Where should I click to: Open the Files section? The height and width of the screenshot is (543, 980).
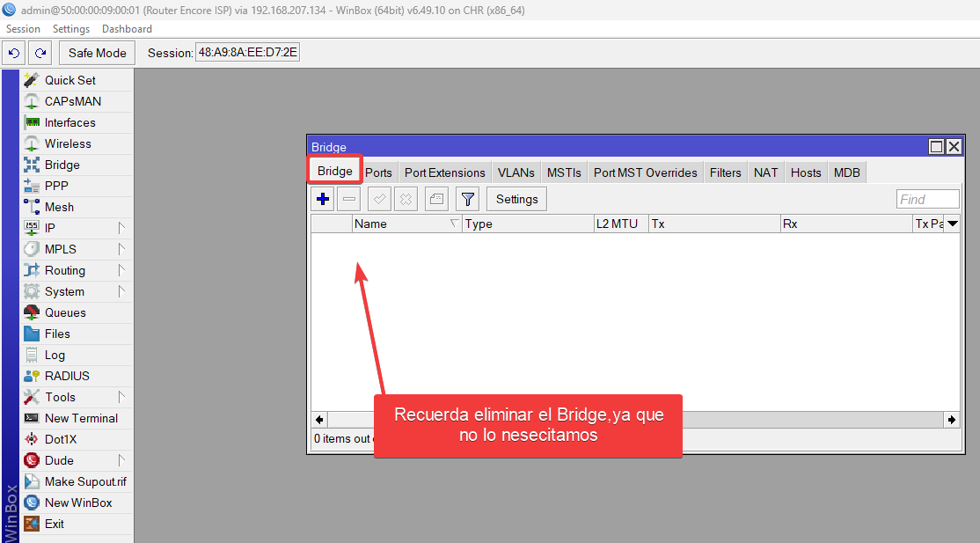tap(57, 334)
